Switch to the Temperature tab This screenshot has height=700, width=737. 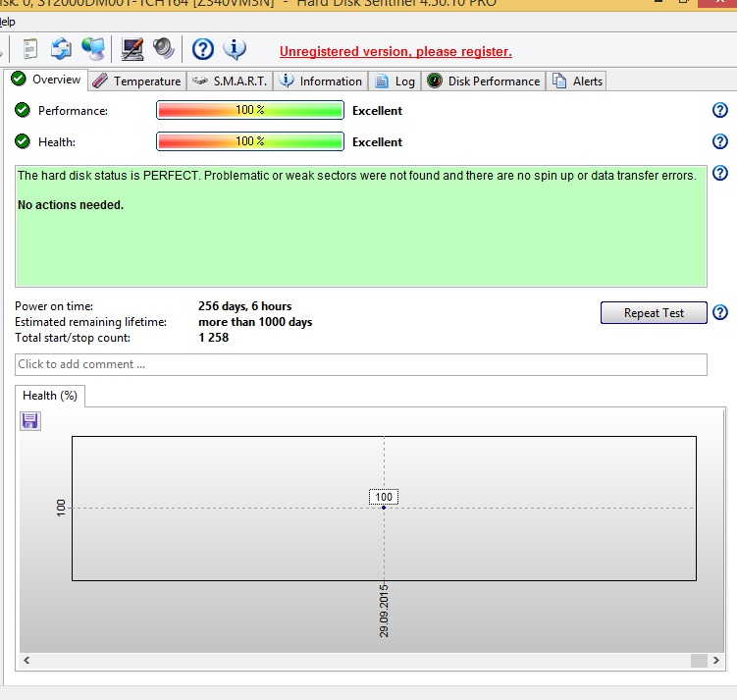pyautogui.click(x=137, y=81)
